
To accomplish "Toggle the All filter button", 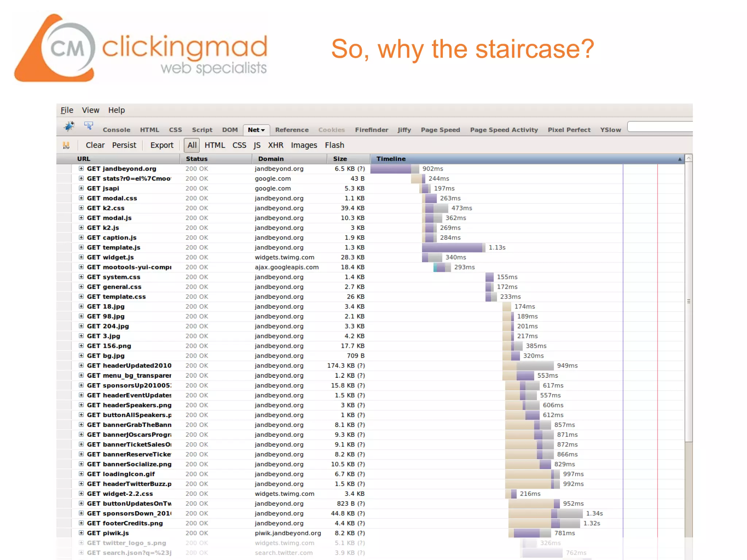I will [x=192, y=145].
